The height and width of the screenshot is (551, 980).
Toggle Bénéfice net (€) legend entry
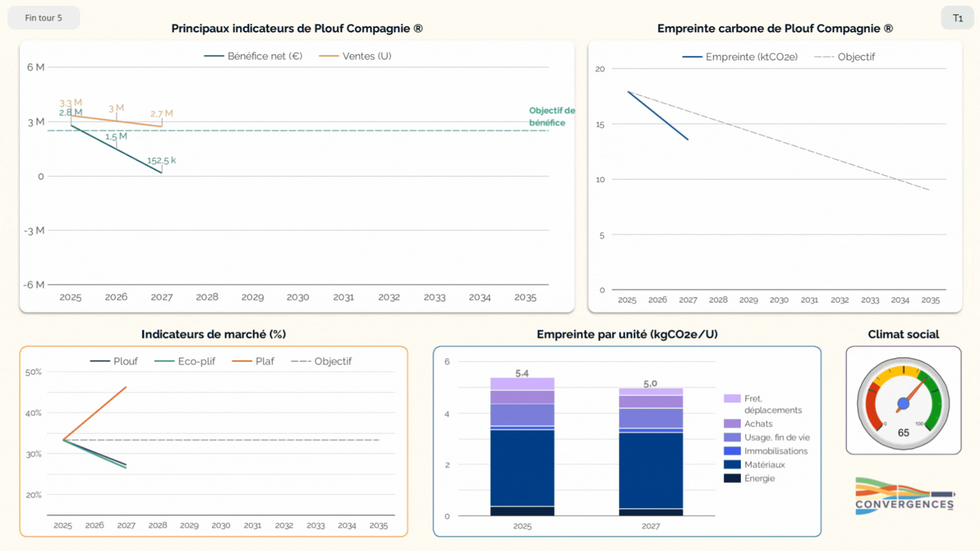click(x=253, y=56)
